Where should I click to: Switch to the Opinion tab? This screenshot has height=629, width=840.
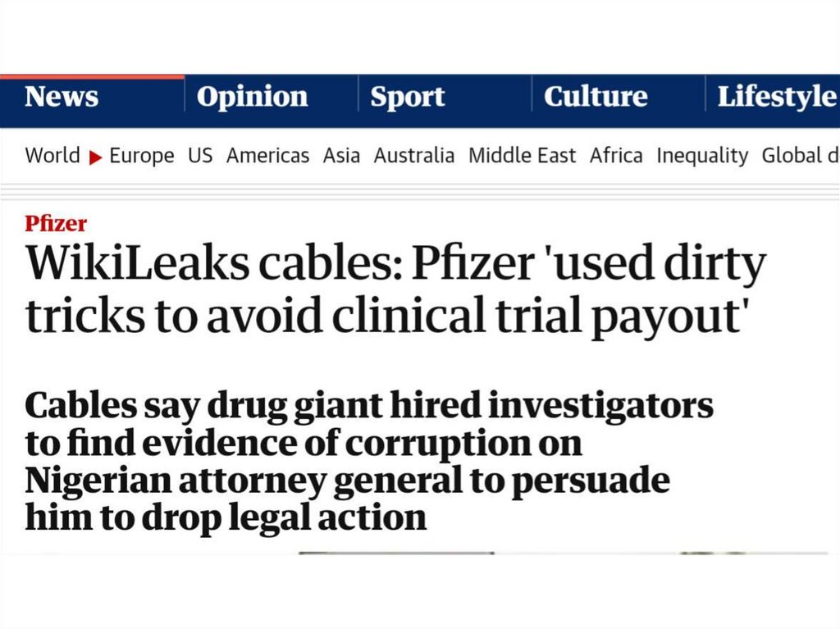pos(253,97)
